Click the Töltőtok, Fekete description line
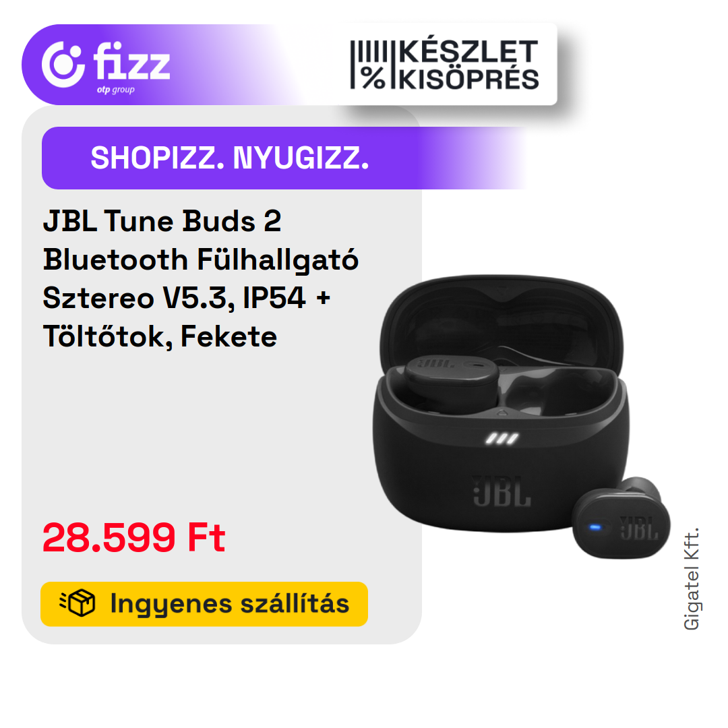The width and height of the screenshot is (728, 728). pyautogui.click(x=160, y=336)
